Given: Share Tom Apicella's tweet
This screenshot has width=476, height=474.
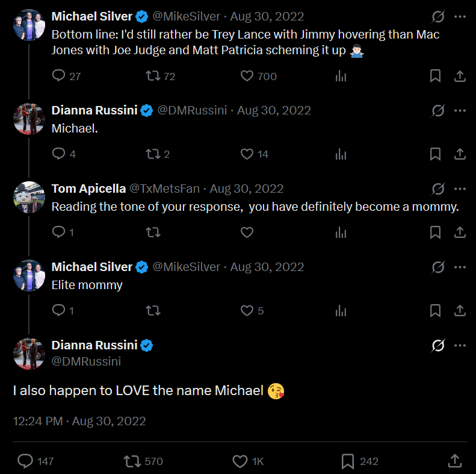Looking at the screenshot, I should (x=459, y=232).
